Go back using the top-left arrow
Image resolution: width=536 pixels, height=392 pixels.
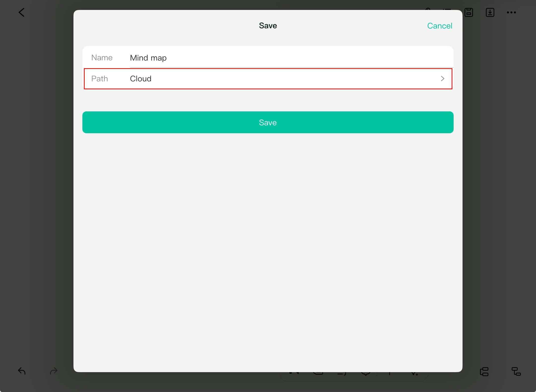coord(22,12)
